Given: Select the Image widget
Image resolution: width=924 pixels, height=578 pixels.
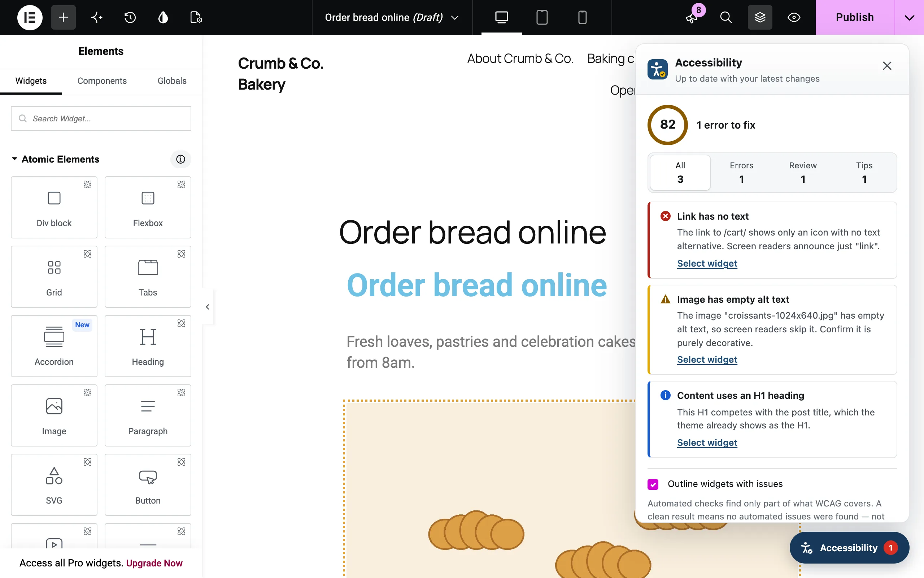Looking at the screenshot, I should (x=54, y=415).
